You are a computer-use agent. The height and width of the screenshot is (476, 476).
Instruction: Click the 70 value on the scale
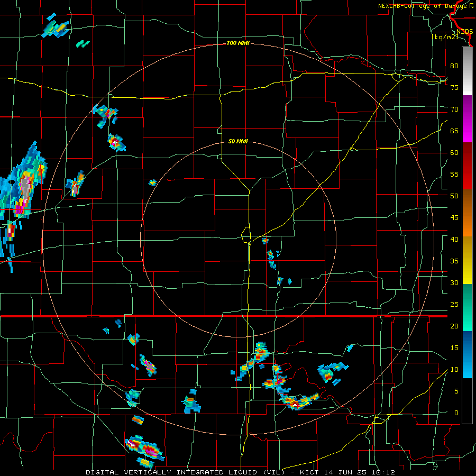tap(454, 109)
